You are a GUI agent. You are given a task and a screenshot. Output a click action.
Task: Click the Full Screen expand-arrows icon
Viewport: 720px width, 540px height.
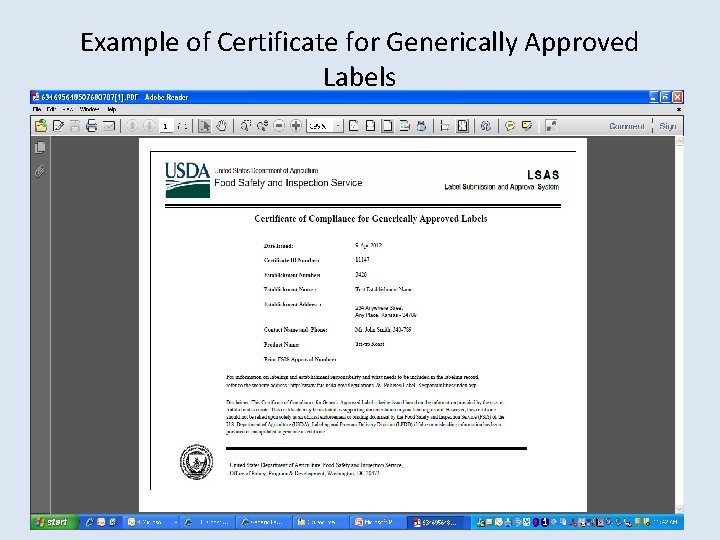(551, 125)
